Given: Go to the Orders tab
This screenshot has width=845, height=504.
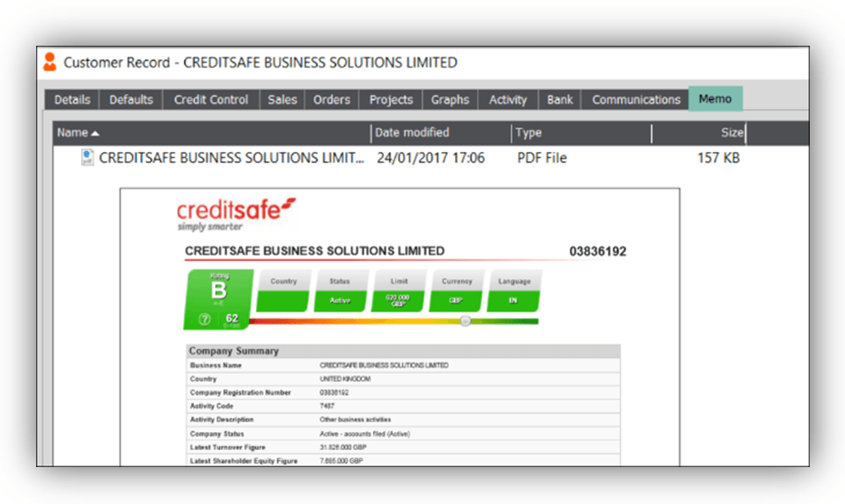Looking at the screenshot, I should click(332, 99).
